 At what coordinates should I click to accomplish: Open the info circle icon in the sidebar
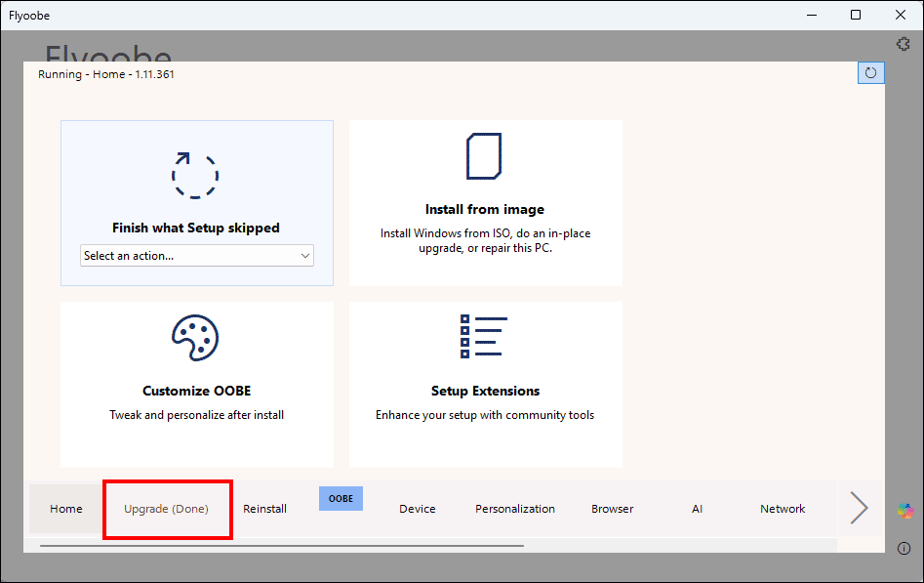click(904, 548)
